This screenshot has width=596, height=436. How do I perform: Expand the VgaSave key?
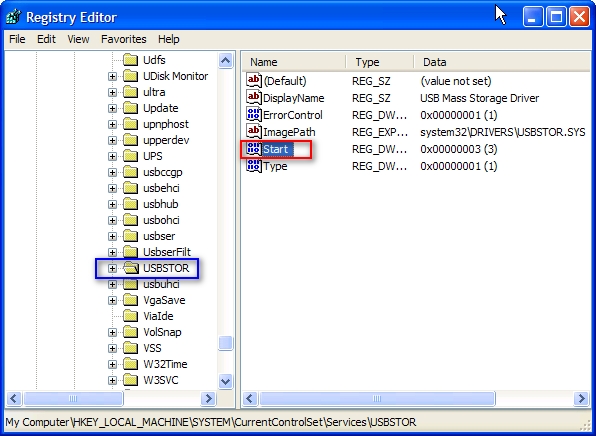tap(112, 300)
